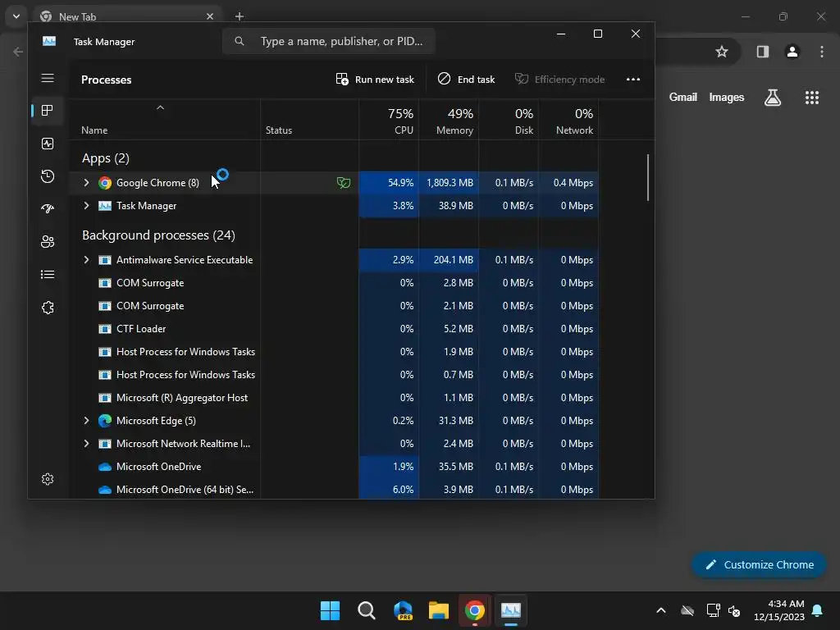Sort processes by Memory column
This screenshot has height=630, width=840.
[449, 121]
